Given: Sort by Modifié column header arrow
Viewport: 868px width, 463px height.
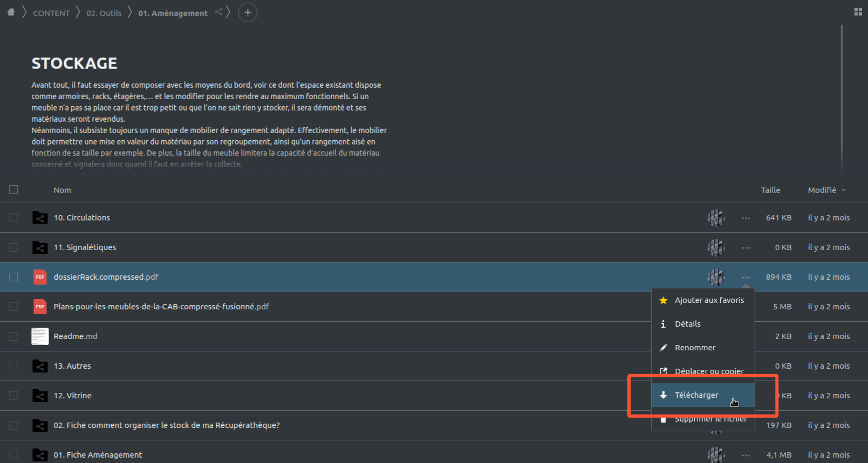Looking at the screenshot, I should (x=844, y=190).
